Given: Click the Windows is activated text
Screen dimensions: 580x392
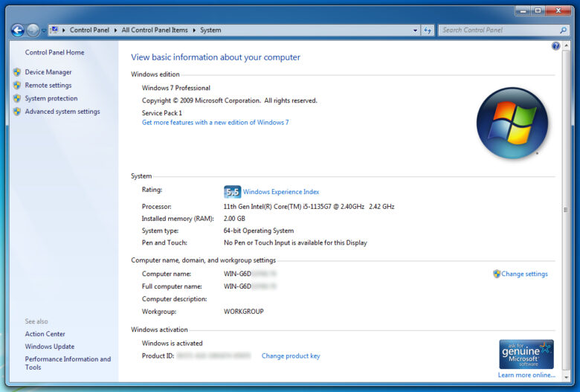Looking at the screenshot, I should [x=172, y=343].
